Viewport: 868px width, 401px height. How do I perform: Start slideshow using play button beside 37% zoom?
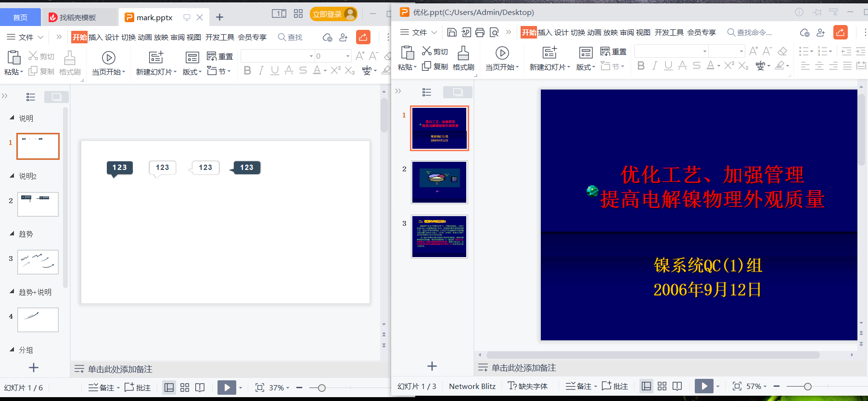click(x=227, y=388)
